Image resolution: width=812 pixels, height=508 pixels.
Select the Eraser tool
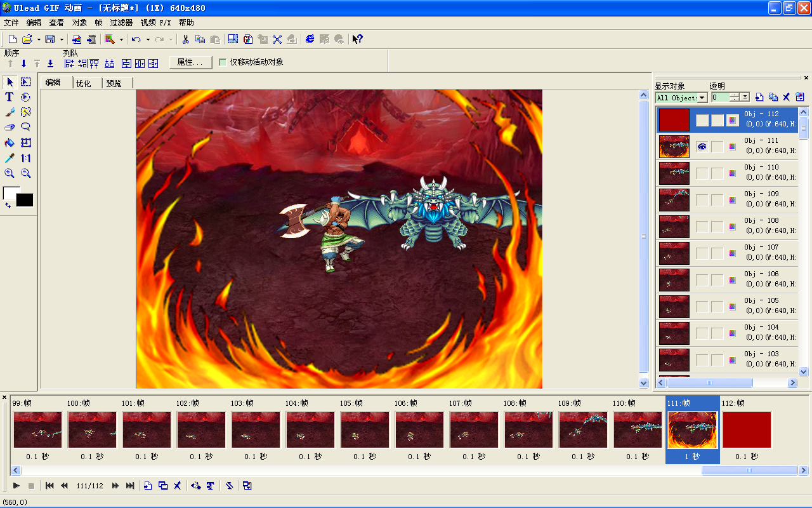point(10,128)
